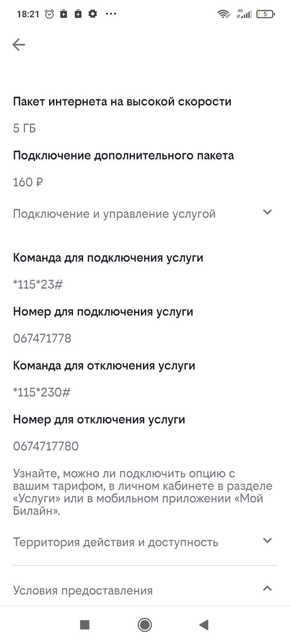This screenshot has height=644, width=290.
Task: Tap the Wi-Fi status icon
Action: coord(224,14)
